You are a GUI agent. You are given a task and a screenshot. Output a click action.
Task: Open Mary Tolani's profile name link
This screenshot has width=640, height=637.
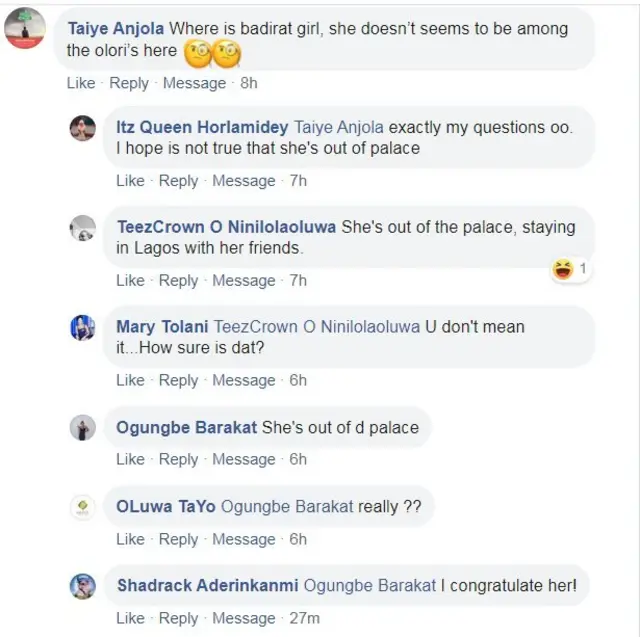click(163, 327)
